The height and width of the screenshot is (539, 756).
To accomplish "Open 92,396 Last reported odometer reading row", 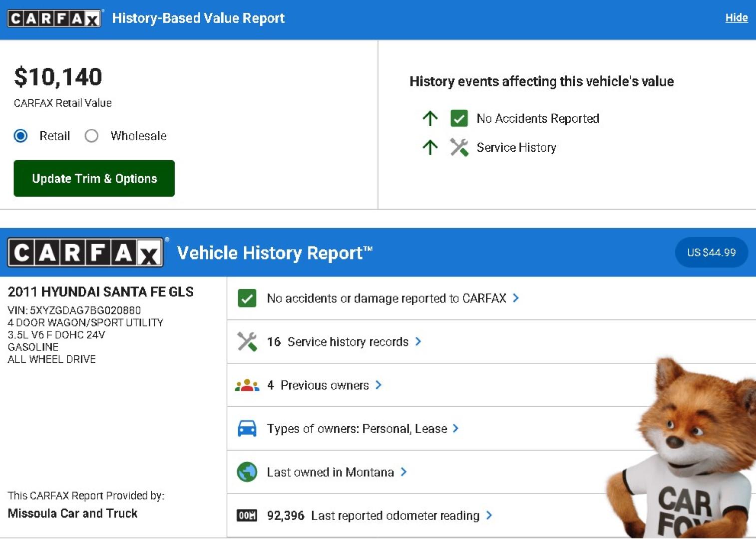I will 491,516.
